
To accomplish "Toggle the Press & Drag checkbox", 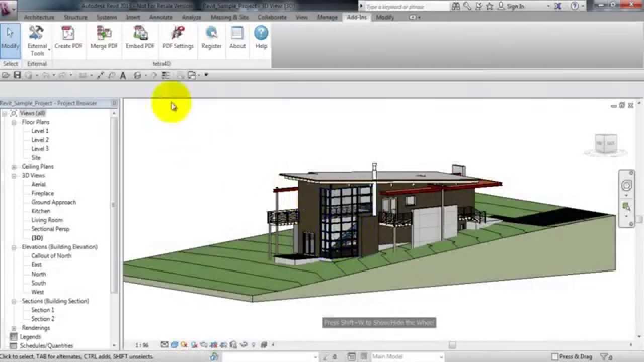I will tap(555, 356).
